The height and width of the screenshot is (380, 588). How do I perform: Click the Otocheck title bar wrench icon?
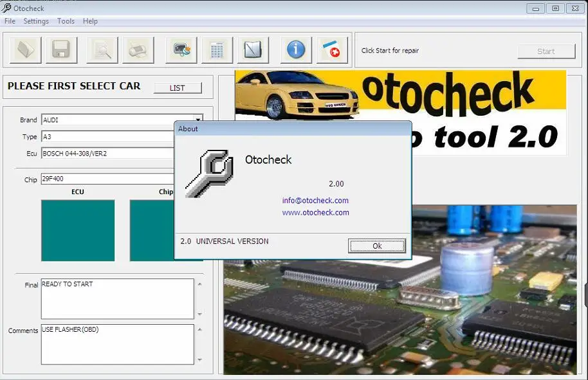coord(6,8)
